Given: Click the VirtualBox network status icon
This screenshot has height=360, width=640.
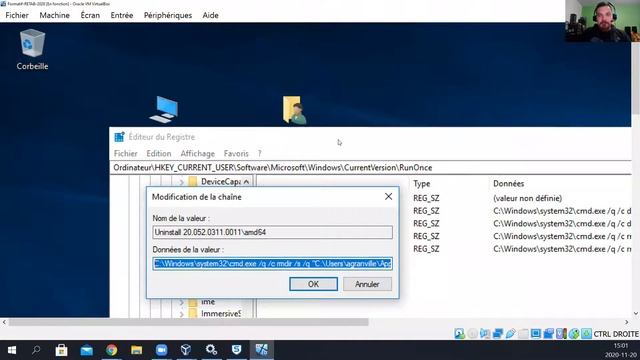Looking at the screenshot, I should tap(498, 333).
